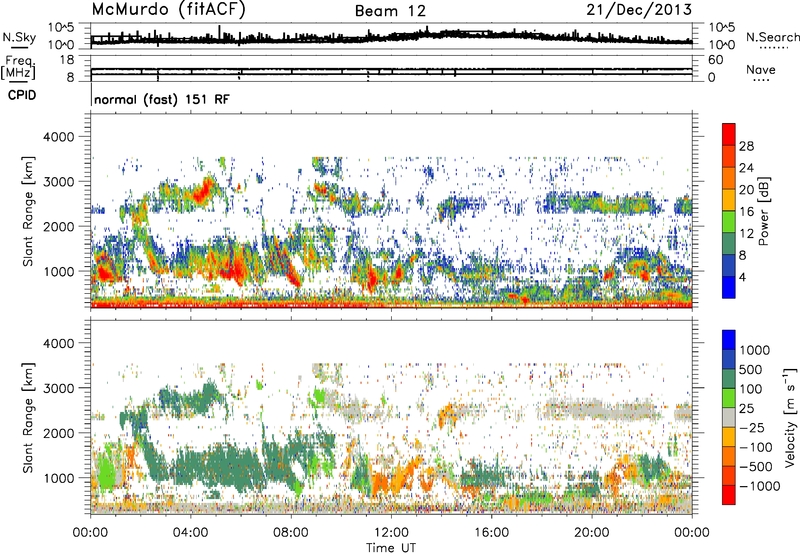Click the 1000 tick on power panel axis

62,271
